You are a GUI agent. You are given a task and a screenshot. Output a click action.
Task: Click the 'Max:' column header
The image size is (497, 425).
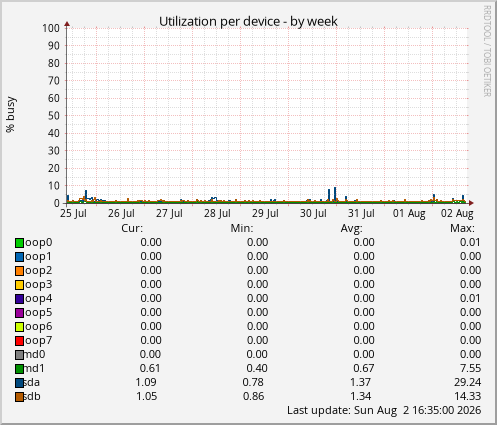pos(462,228)
